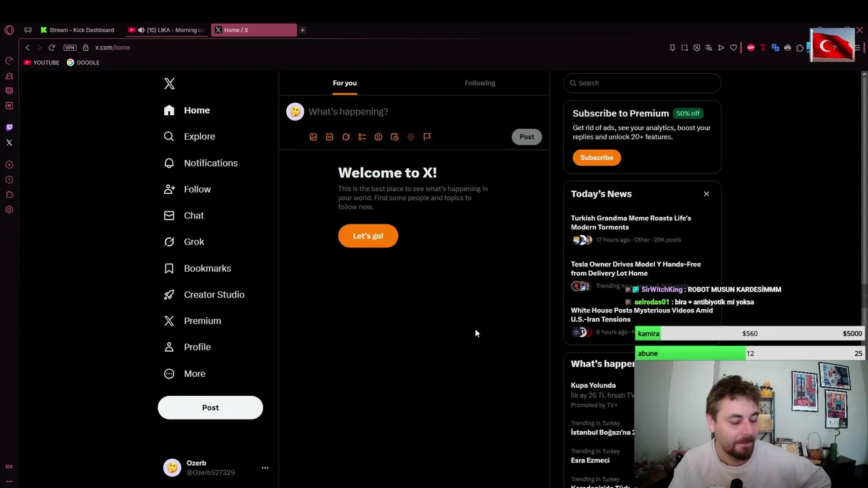Add a poll to post
This screenshot has width=868, height=488.
(x=362, y=137)
